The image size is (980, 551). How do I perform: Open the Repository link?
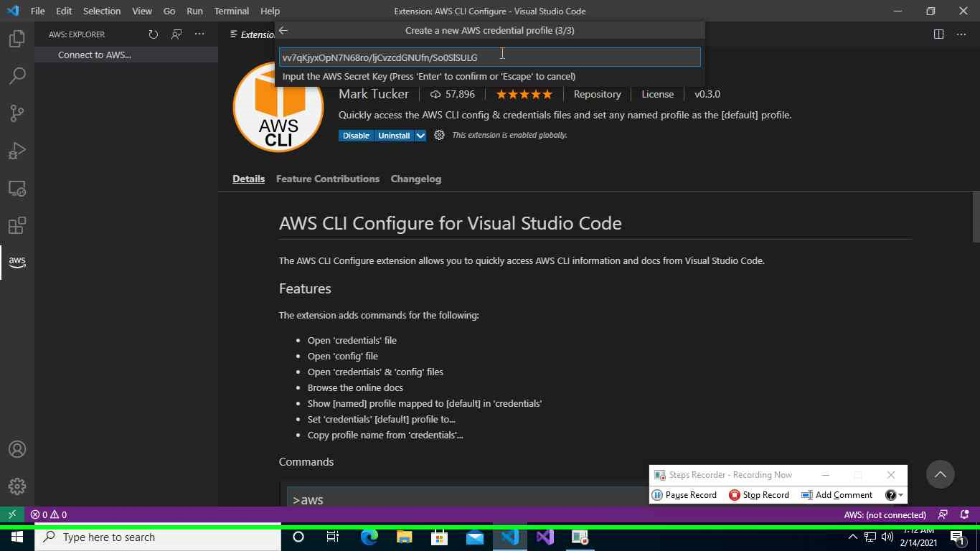coord(597,94)
